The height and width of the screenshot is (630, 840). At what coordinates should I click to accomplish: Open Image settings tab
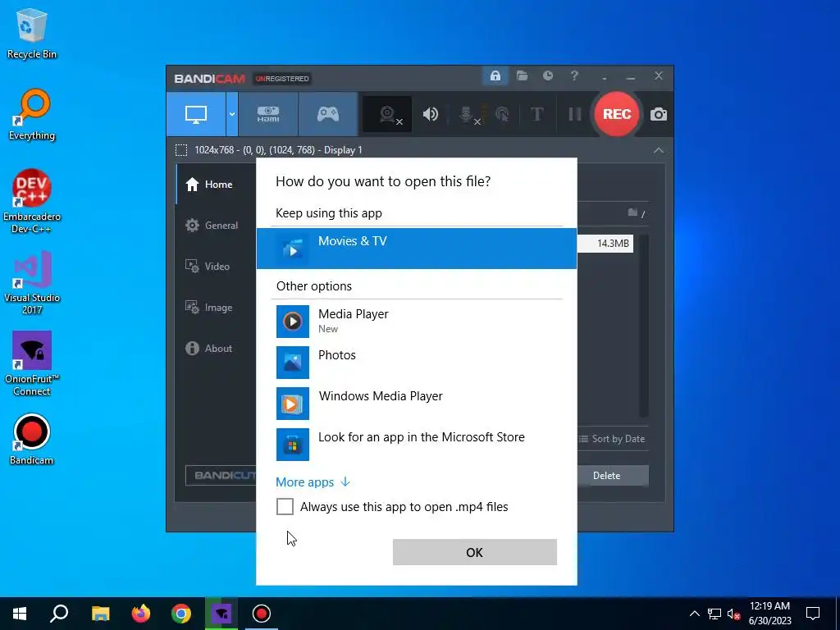pyautogui.click(x=217, y=308)
